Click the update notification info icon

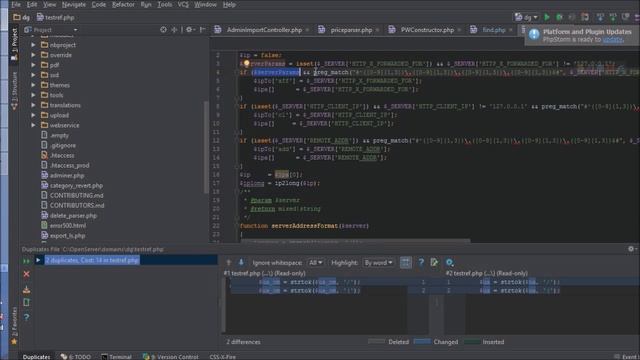[x=534, y=35]
